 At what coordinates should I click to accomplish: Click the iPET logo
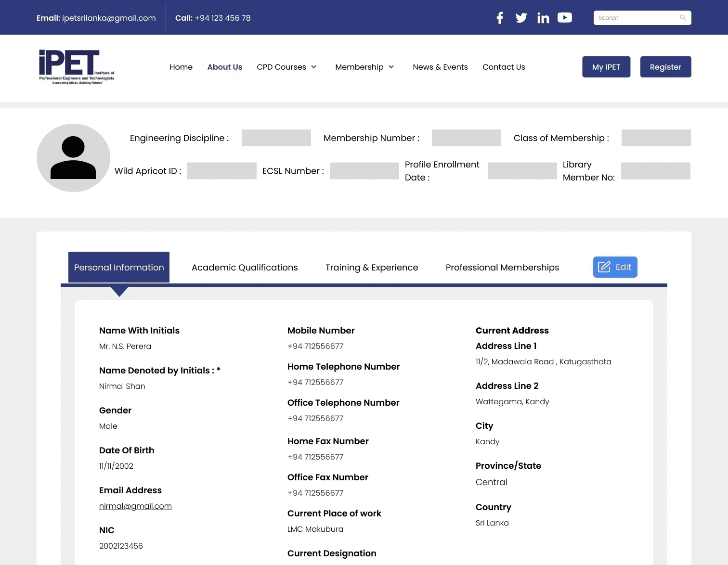tap(77, 67)
